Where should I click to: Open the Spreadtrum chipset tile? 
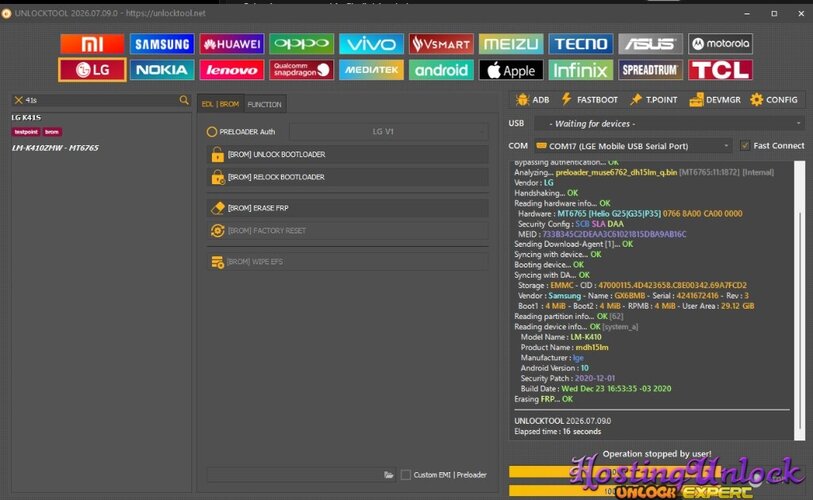[650, 70]
